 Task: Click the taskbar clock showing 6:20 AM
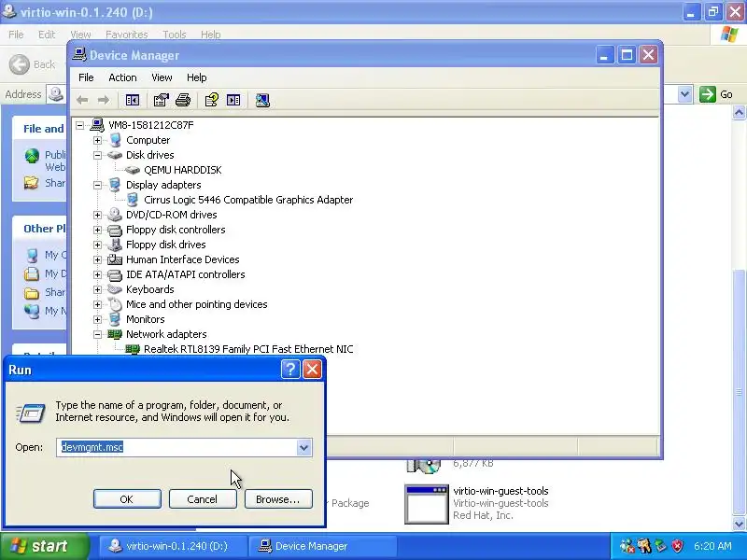[712, 546]
